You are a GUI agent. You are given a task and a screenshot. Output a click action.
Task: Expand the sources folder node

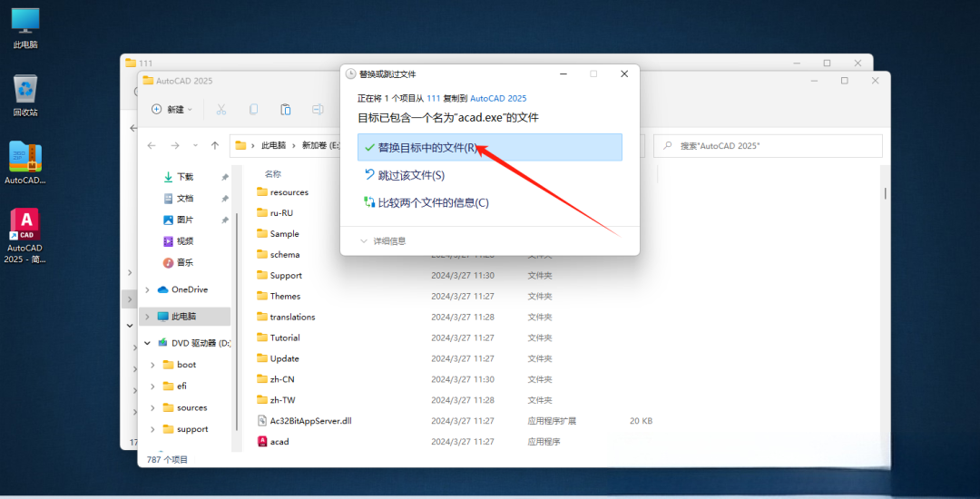152,407
